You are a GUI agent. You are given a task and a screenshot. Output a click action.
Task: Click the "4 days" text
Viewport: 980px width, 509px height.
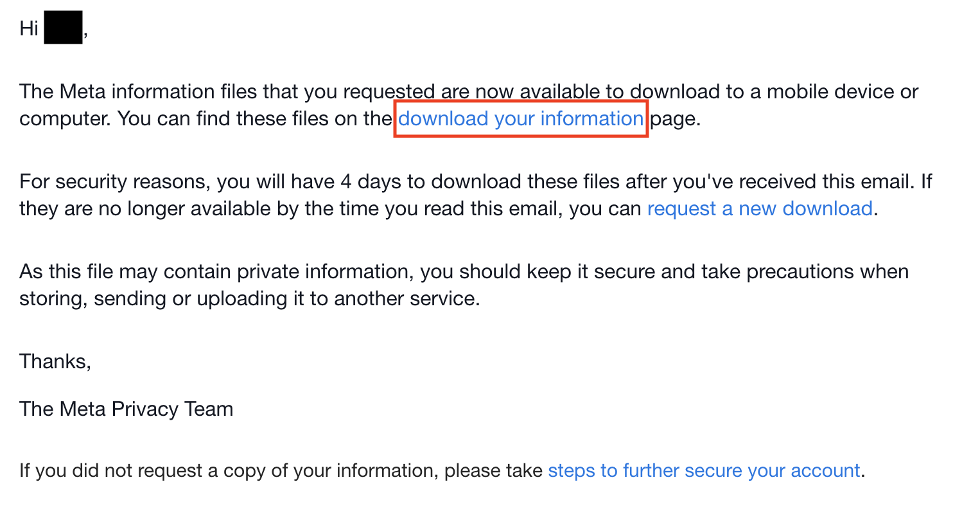click(x=371, y=182)
